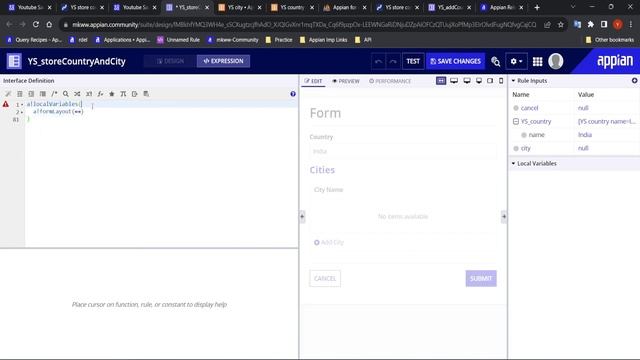Click the shuffle arrows editor icon
The height and width of the screenshot is (360, 640).
pyautogui.click(x=77, y=94)
